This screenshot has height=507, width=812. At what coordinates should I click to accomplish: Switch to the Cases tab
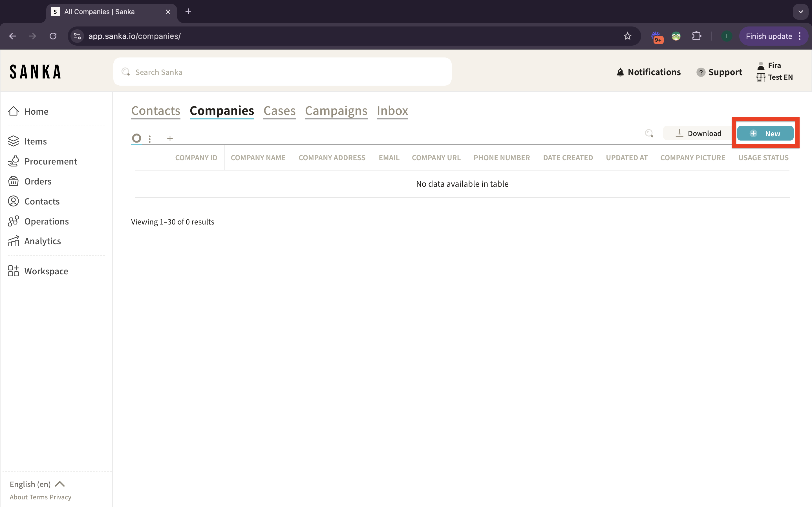279,111
